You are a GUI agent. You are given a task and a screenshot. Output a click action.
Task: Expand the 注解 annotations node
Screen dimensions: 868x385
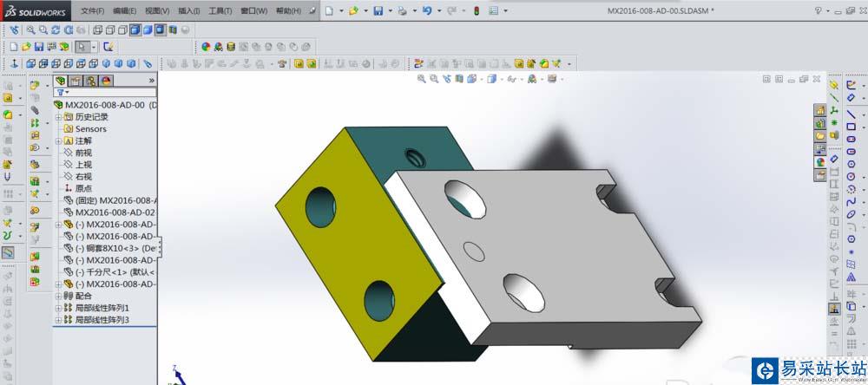(59, 141)
